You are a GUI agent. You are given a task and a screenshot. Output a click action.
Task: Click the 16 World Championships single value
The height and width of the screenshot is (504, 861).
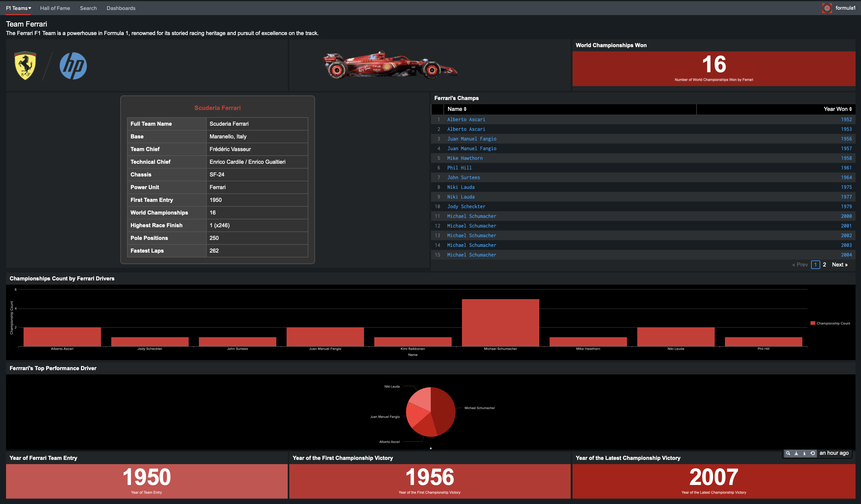pyautogui.click(x=714, y=64)
